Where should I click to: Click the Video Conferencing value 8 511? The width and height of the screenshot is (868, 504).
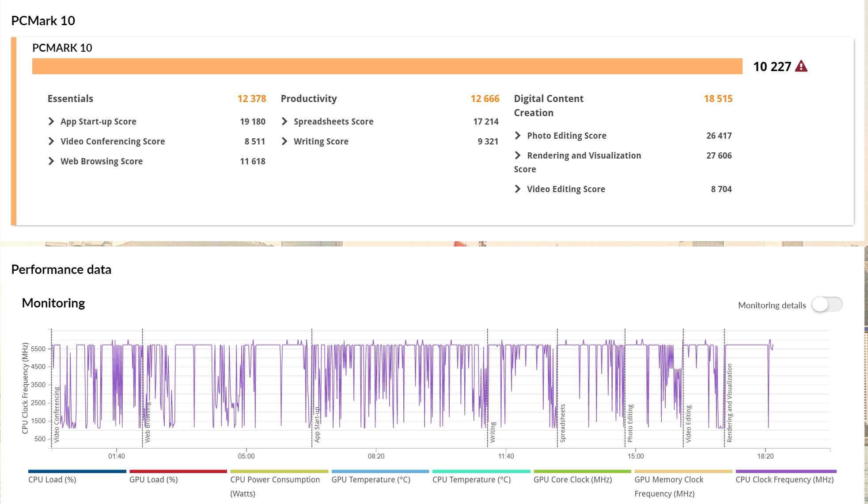point(255,141)
